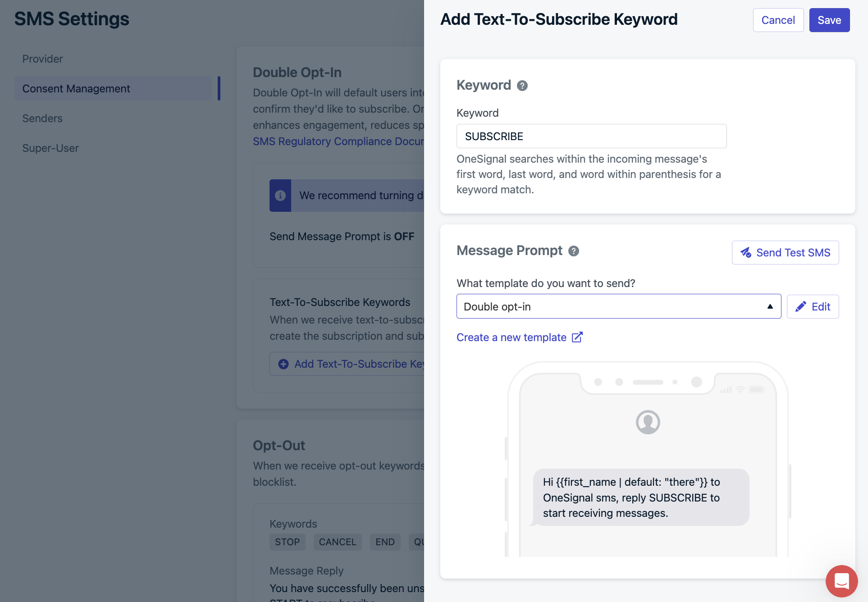Open the Double opt-in template dropdown
Image resolution: width=868 pixels, height=602 pixels.
click(619, 306)
